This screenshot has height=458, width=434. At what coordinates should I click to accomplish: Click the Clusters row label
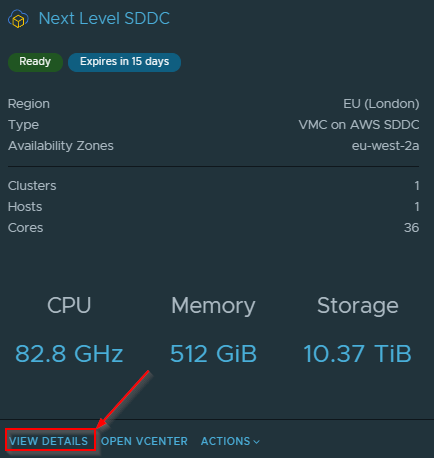32,186
